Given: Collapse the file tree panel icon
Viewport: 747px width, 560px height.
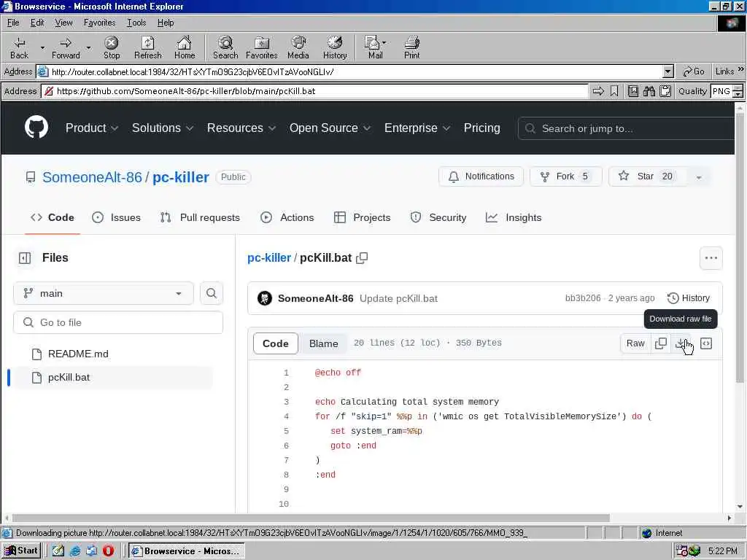Looking at the screenshot, I should [x=25, y=258].
